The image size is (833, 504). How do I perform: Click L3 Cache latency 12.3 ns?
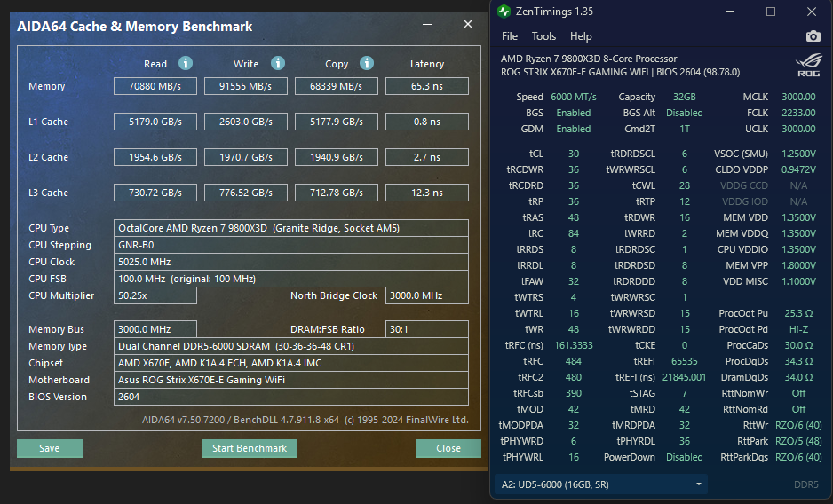(426, 193)
